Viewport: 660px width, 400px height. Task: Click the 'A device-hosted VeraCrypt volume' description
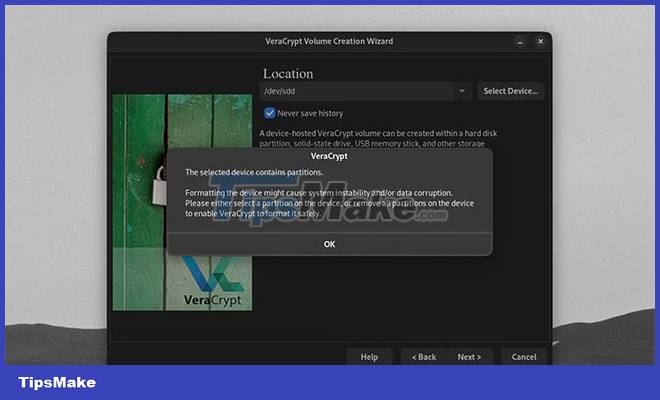(x=378, y=139)
